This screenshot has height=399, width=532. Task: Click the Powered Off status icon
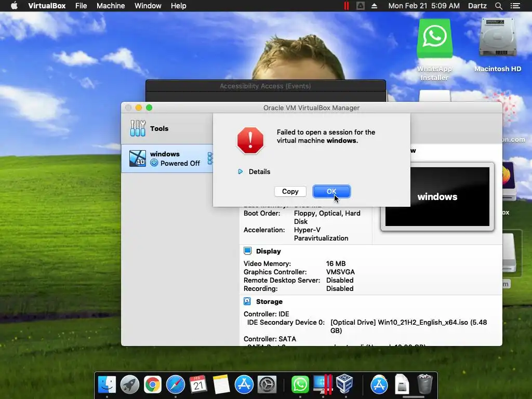[x=154, y=163]
